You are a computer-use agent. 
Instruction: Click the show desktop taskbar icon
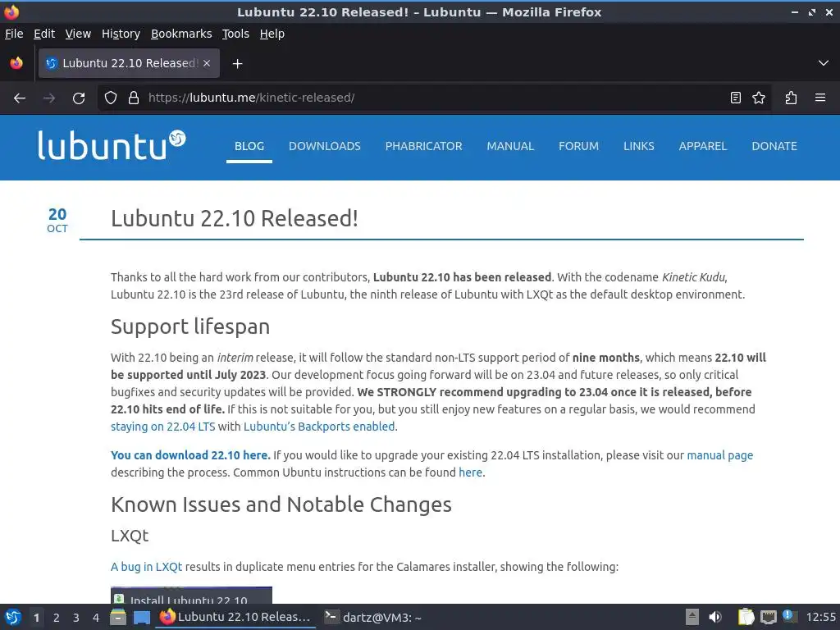pos(141,618)
